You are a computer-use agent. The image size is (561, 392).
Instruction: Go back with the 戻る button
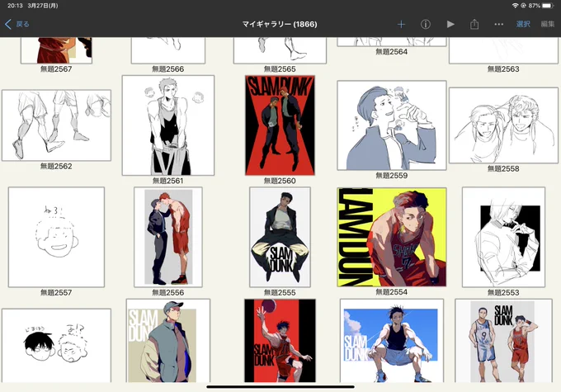(17, 24)
